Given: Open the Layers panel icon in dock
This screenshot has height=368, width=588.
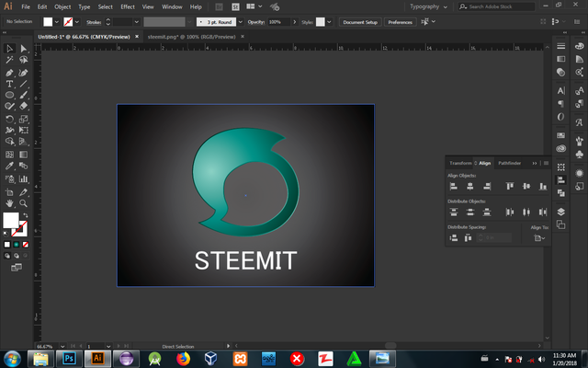Looking at the screenshot, I should pyautogui.click(x=561, y=211).
